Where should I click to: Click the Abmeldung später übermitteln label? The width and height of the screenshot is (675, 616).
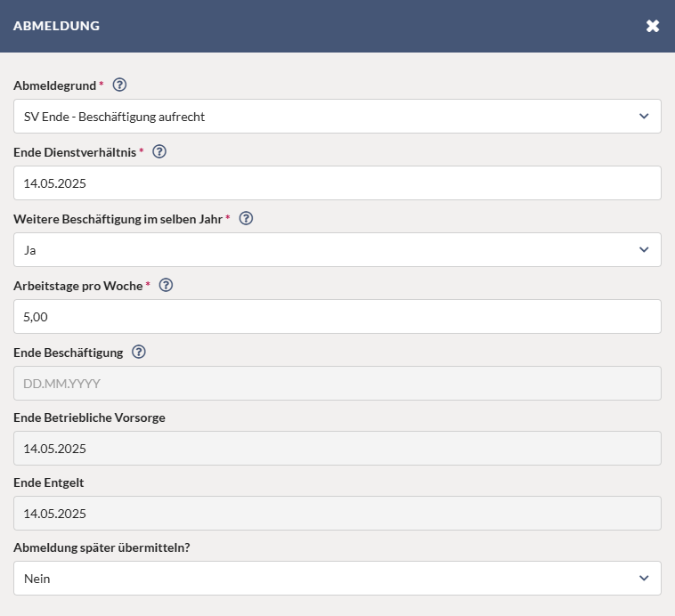tap(102, 547)
